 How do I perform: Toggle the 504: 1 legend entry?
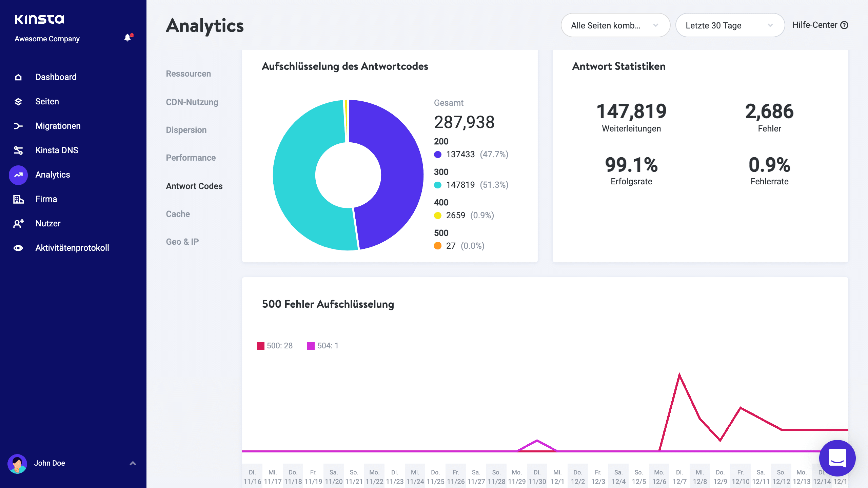pyautogui.click(x=323, y=346)
